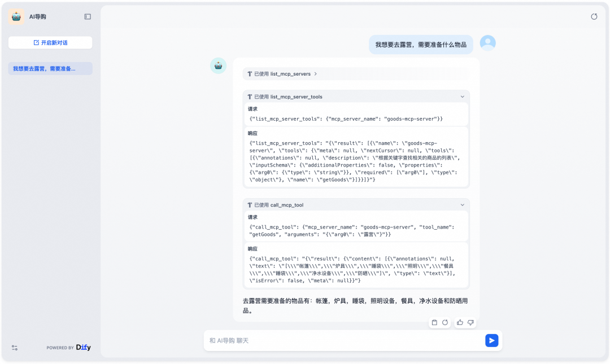Collapse the list_mcp_server_tools details panel
The width and height of the screenshot is (610, 364).
[x=462, y=97]
